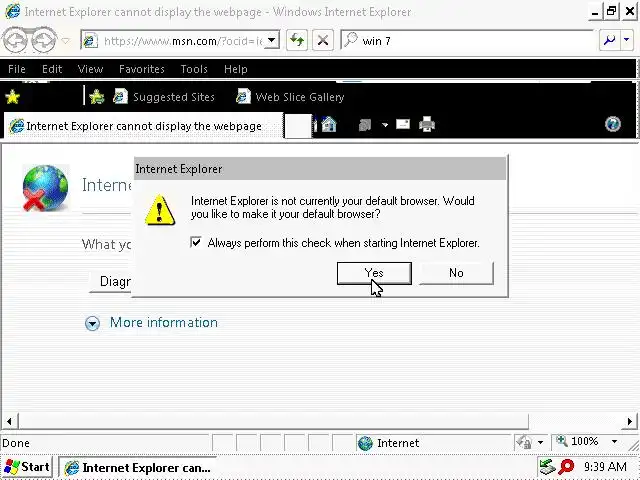640x480 pixels.
Task: Open the Web Slice Gallery link
Action: (290, 97)
